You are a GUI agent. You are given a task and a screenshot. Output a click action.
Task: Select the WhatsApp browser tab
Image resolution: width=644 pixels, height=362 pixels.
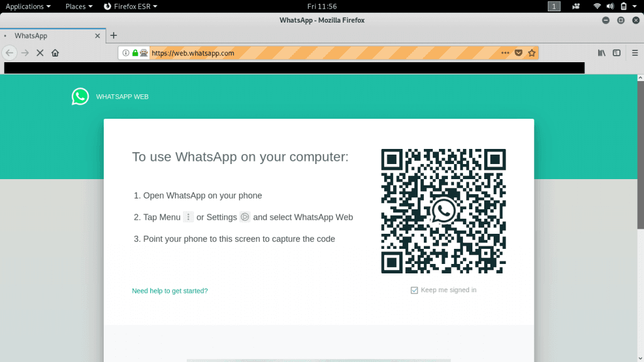tap(50, 36)
